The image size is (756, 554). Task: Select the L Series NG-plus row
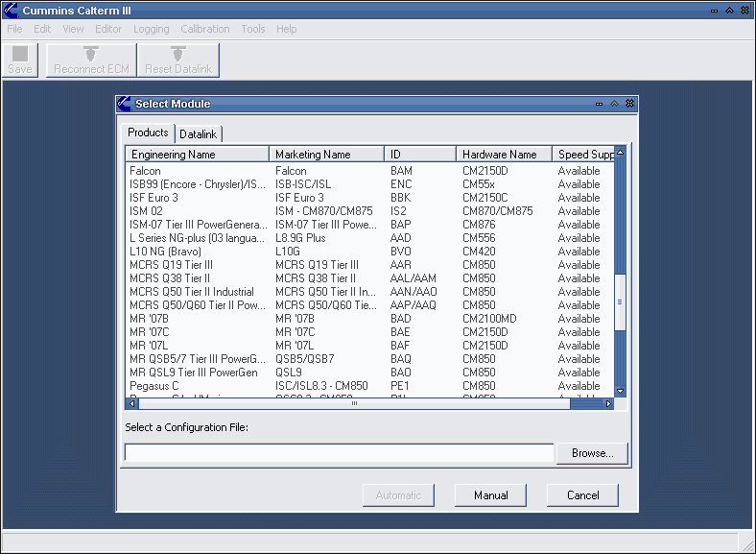pos(369,238)
